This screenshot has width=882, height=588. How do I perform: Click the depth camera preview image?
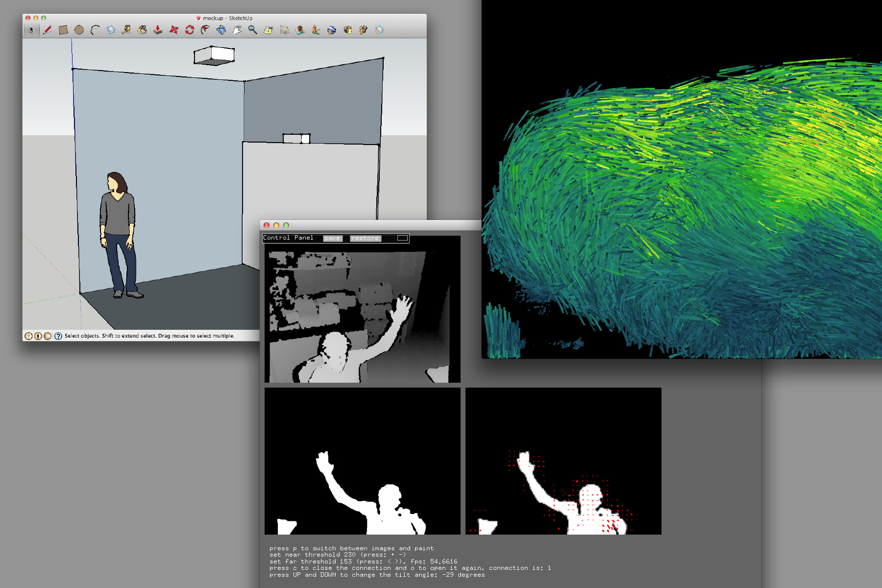click(363, 317)
